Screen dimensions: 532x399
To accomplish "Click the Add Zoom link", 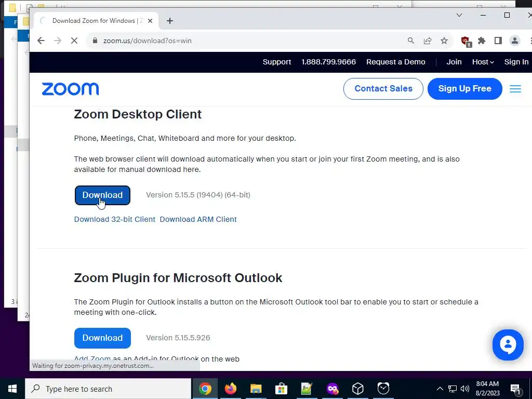I will pyautogui.click(x=92, y=359).
